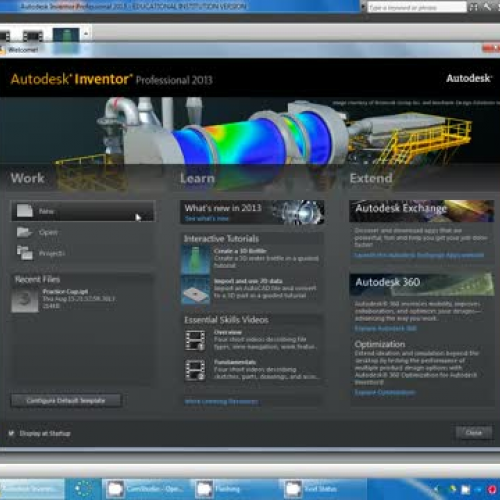Screen dimensions: 500x500
Task: Click the red system tray icon
Action: coord(492,489)
